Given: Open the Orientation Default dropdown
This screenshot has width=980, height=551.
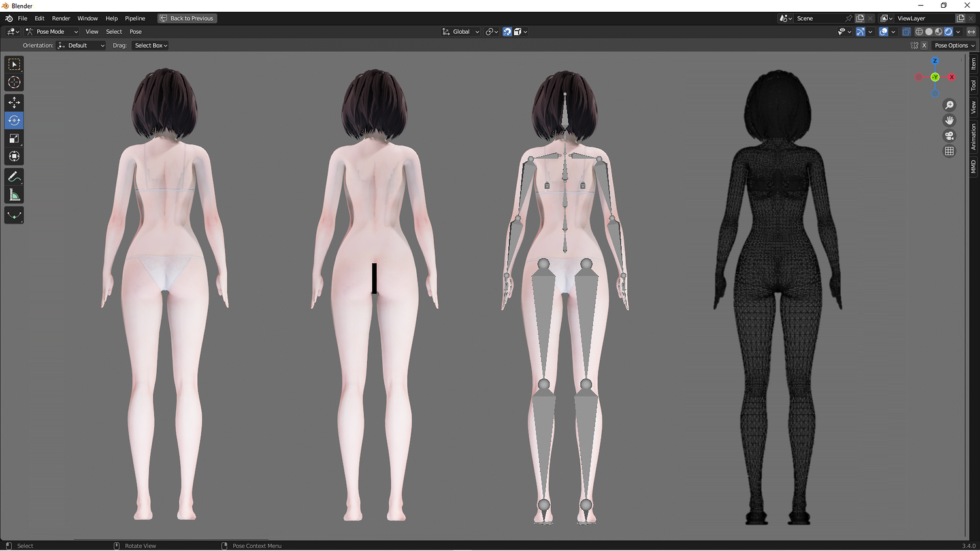Looking at the screenshot, I should [x=81, y=46].
